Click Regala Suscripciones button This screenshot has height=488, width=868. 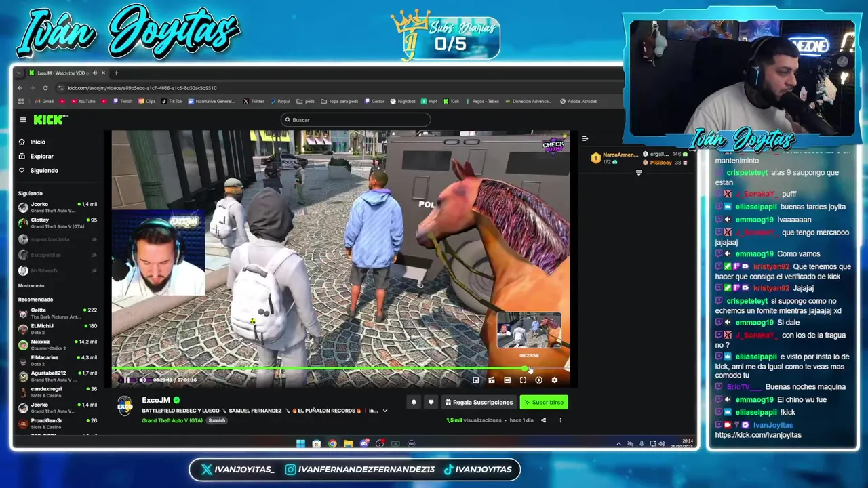point(479,403)
